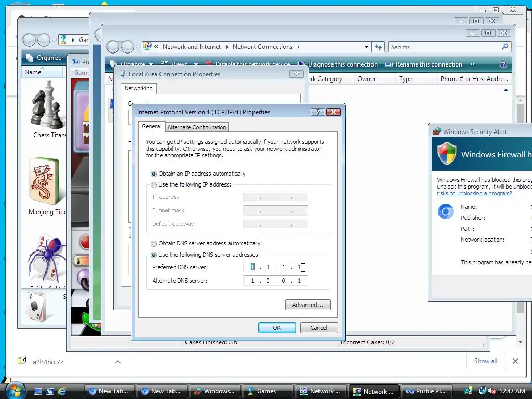Click the forward button in Network Connections window
This screenshot has width=532, height=399.
(x=127, y=47)
